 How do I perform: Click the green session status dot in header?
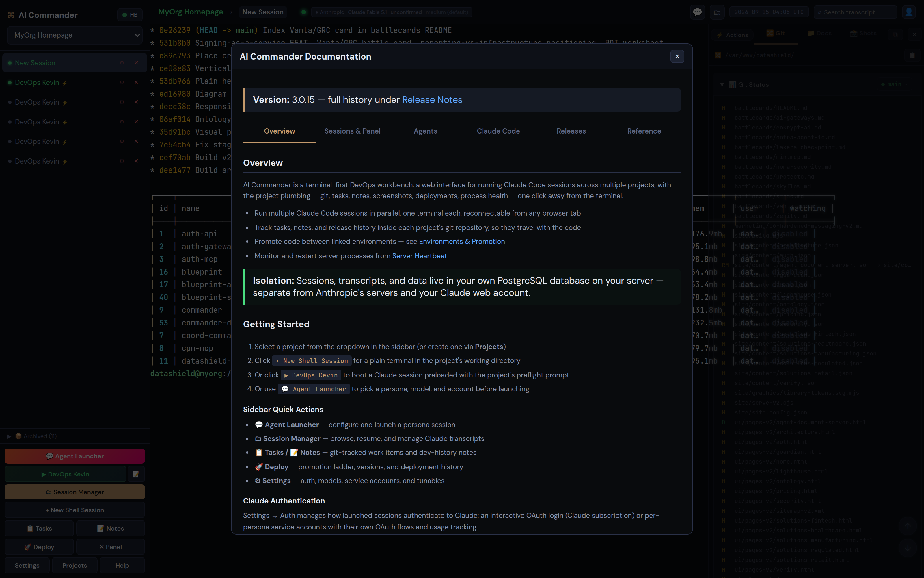click(303, 12)
